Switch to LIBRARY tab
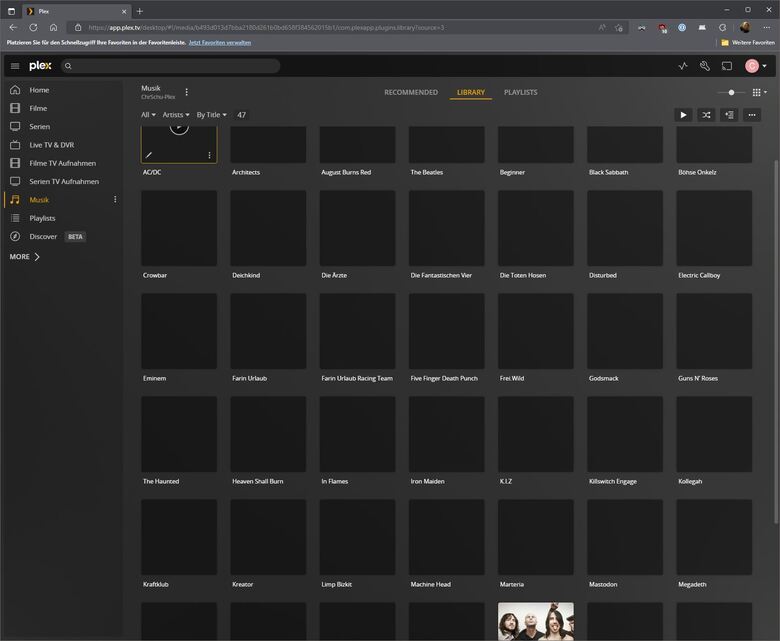Screen dimensions: 780x641 point(471,92)
